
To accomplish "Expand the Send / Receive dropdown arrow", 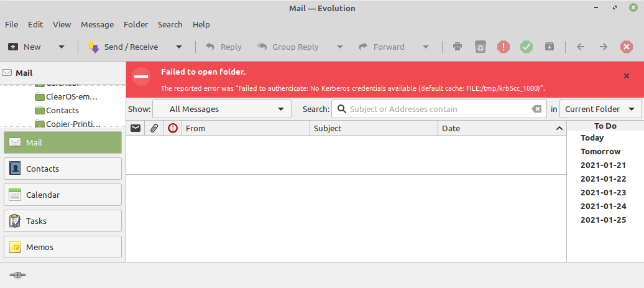I will (x=179, y=47).
